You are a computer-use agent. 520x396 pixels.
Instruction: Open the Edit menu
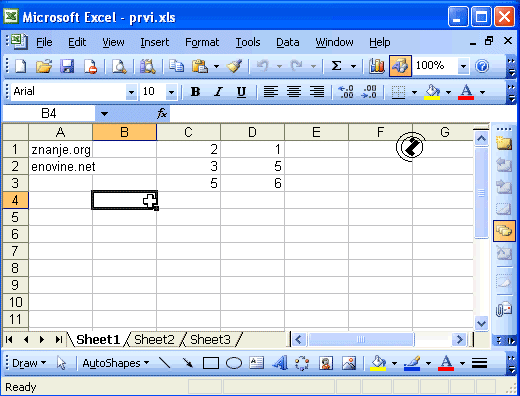pos(77,42)
